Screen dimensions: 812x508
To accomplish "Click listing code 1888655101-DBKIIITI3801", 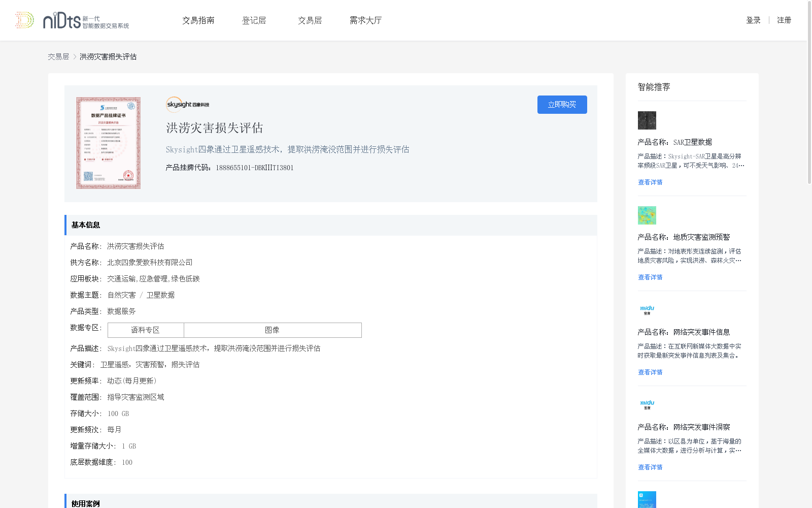I will click(255, 168).
